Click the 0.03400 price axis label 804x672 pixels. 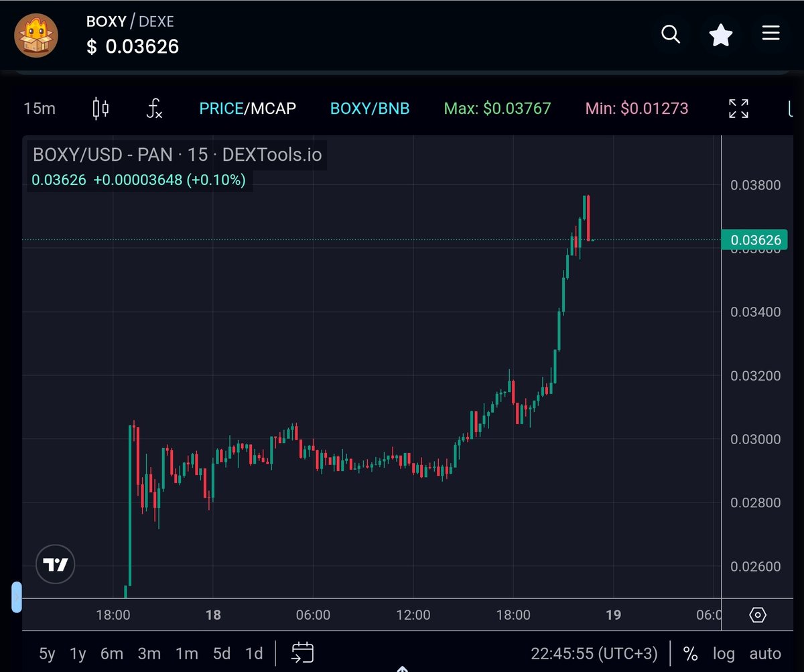tap(756, 312)
